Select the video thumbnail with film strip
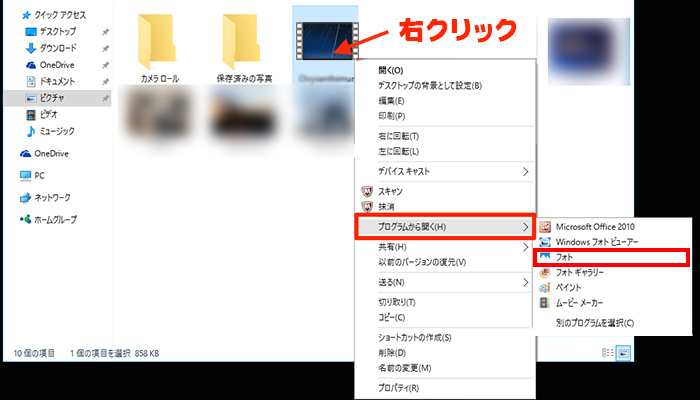The height and width of the screenshot is (400, 700). (x=327, y=41)
